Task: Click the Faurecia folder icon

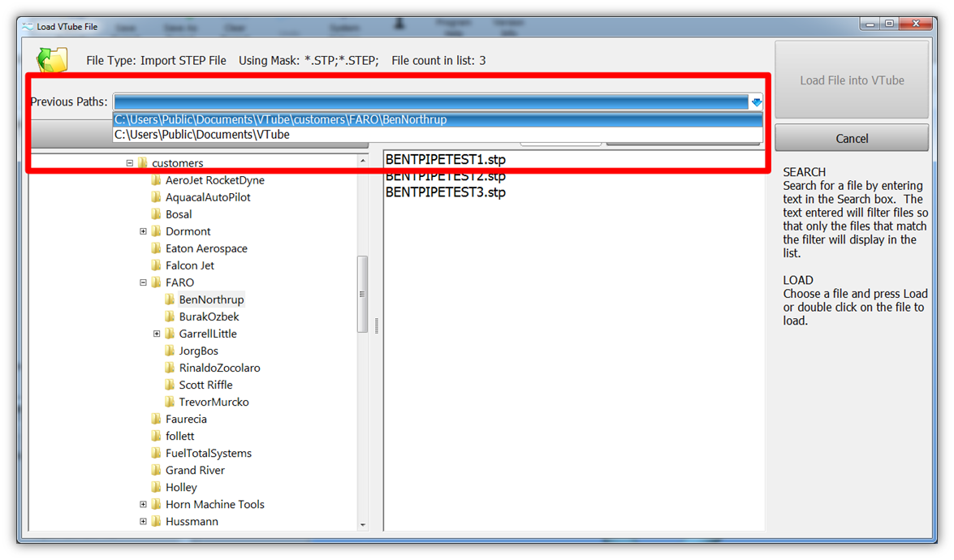Action: pyautogui.click(x=156, y=420)
